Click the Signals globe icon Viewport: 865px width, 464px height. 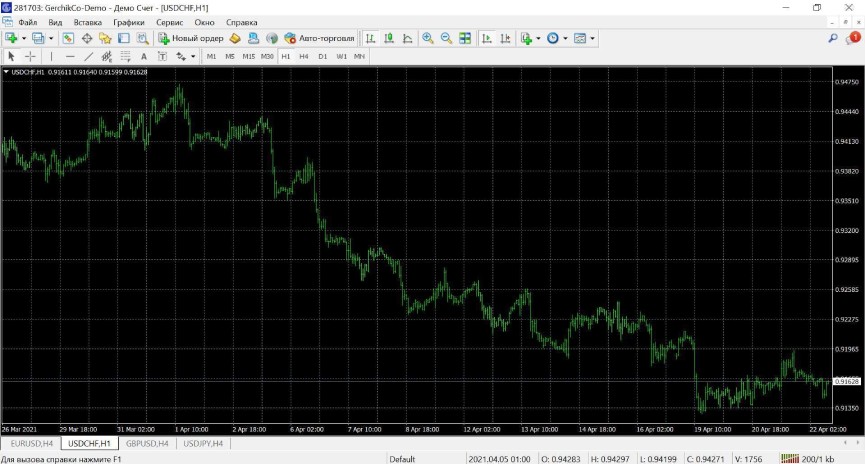point(271,38)
